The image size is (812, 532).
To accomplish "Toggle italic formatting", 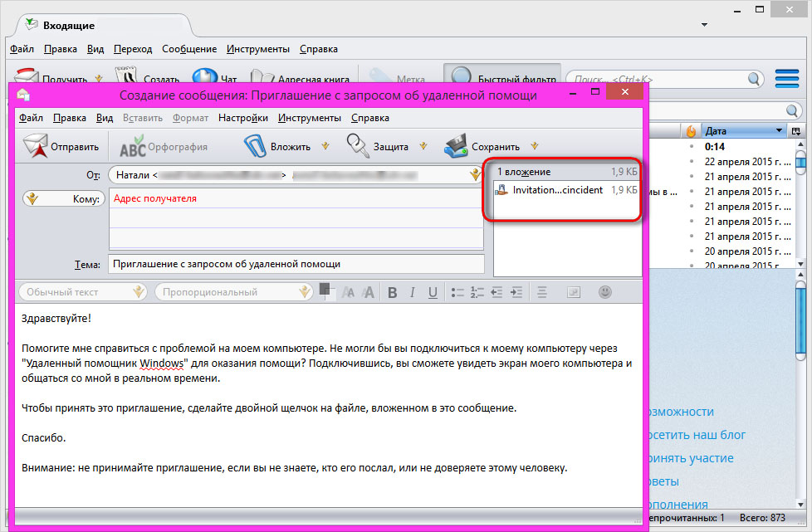I will (412, 292).
